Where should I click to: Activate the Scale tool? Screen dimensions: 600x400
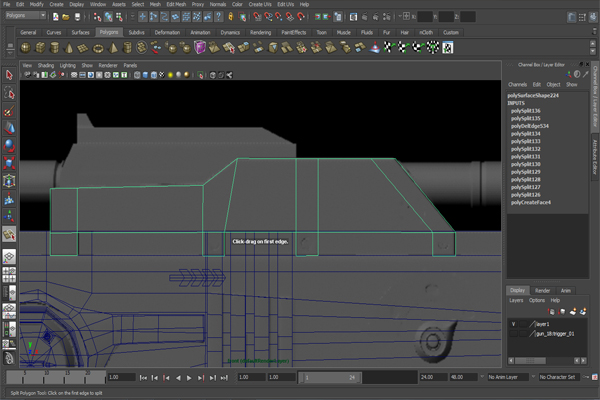9,163
